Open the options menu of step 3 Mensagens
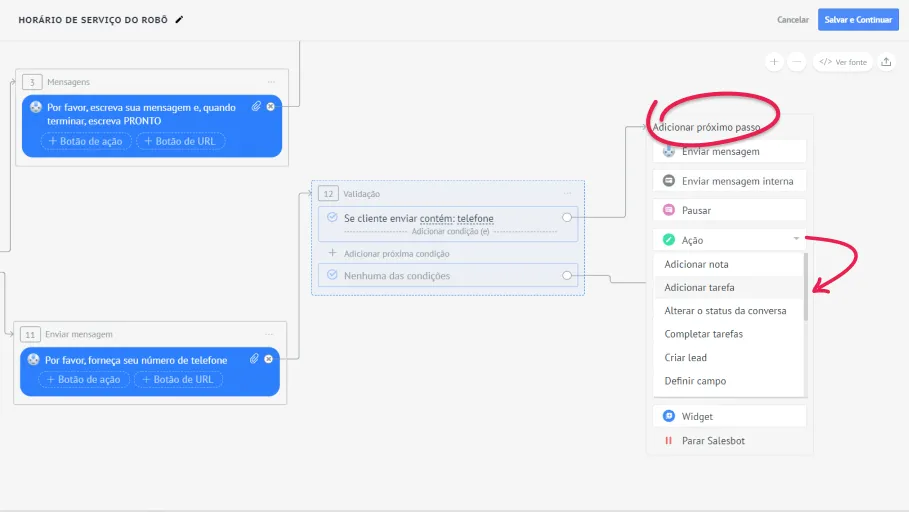Image resolution: width=909 pixels, height=512 pixels. tap(271, 82)
